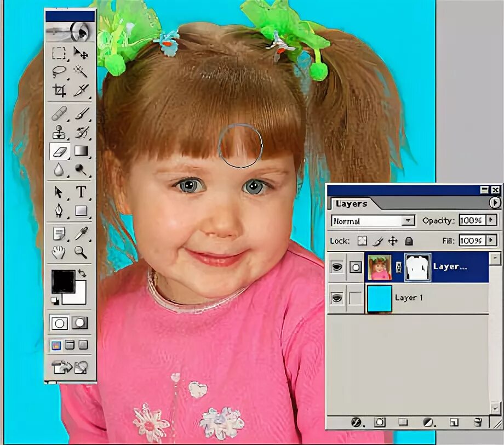Select the Magic Wand tool
The image size is (504, 445).
[x=81, y=71]
